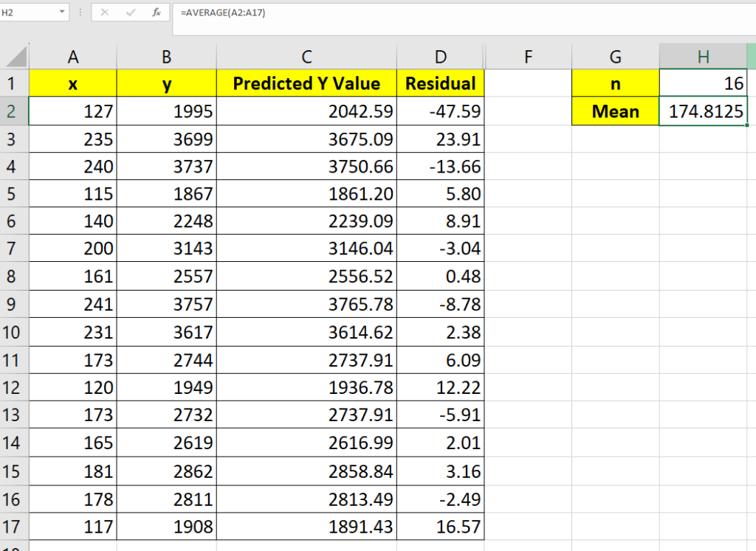
Task: Select column C header
Action: pyautogui.click(x=306, y=57)
